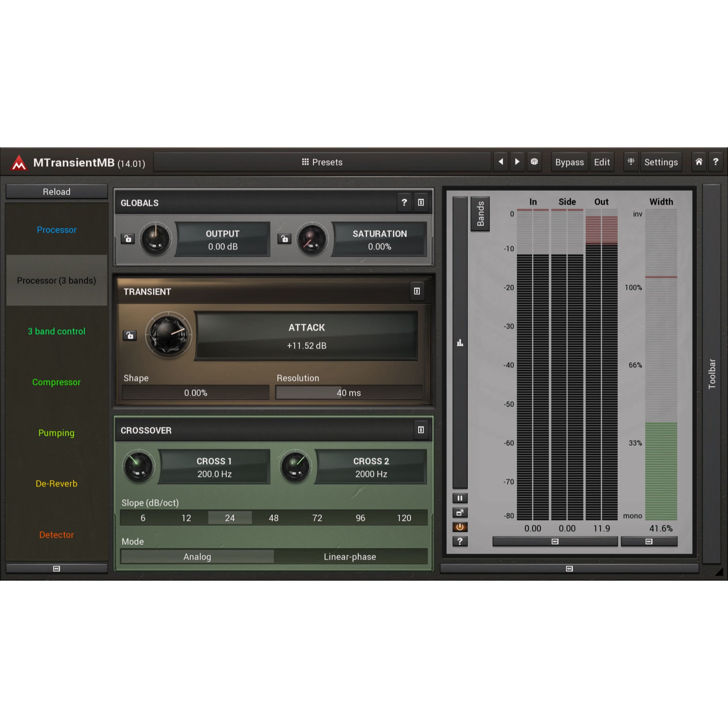Click the vertical meter scrollbar strip

pos(460,342)
